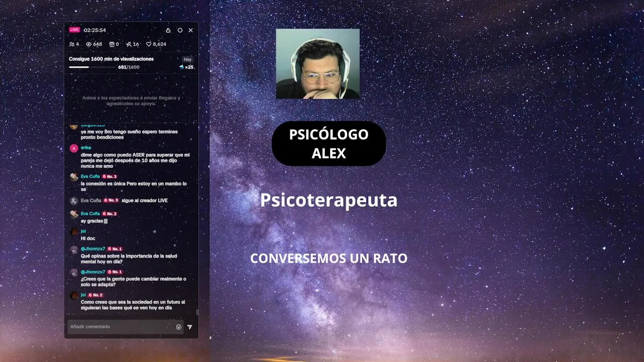Image resolution: width=644 pixels, height=362 pixels.
Task: Click the Hi doc message
Action: click(88, 238)
